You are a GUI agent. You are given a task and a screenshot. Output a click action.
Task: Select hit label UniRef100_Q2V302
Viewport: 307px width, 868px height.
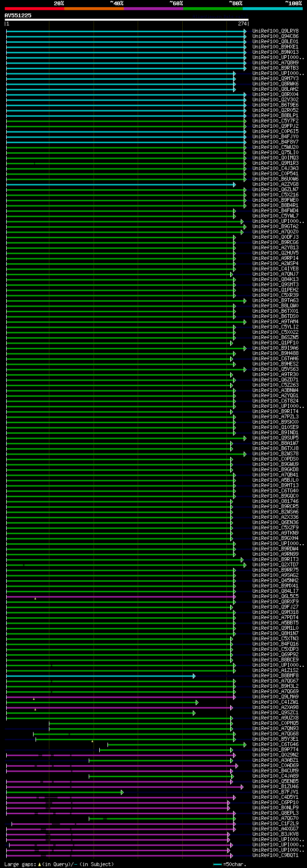275,99
